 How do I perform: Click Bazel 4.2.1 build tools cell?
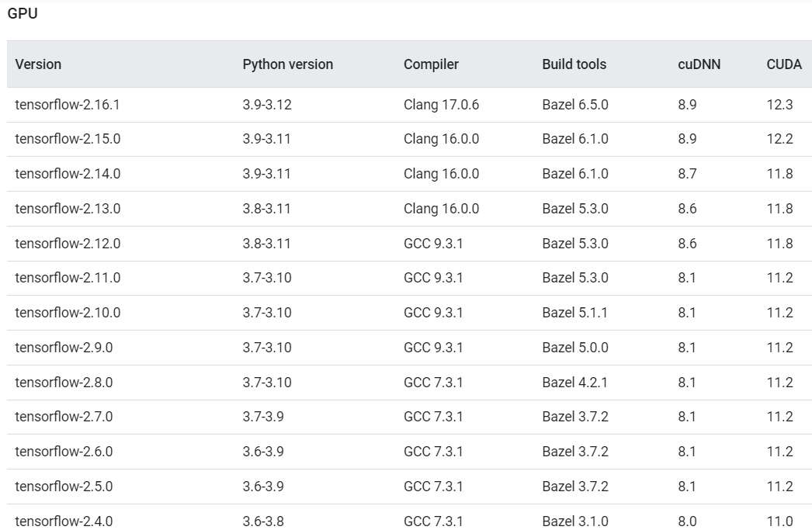pos(575,383)
